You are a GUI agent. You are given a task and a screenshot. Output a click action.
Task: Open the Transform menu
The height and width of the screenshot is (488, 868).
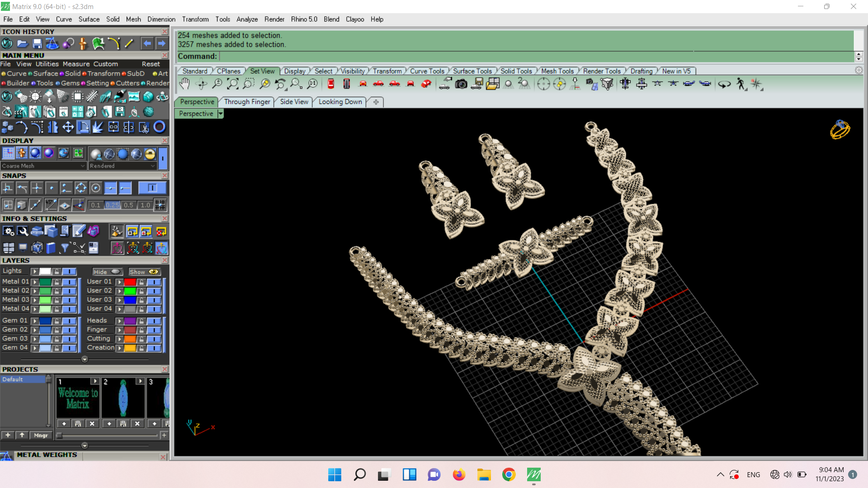(195, 19)
